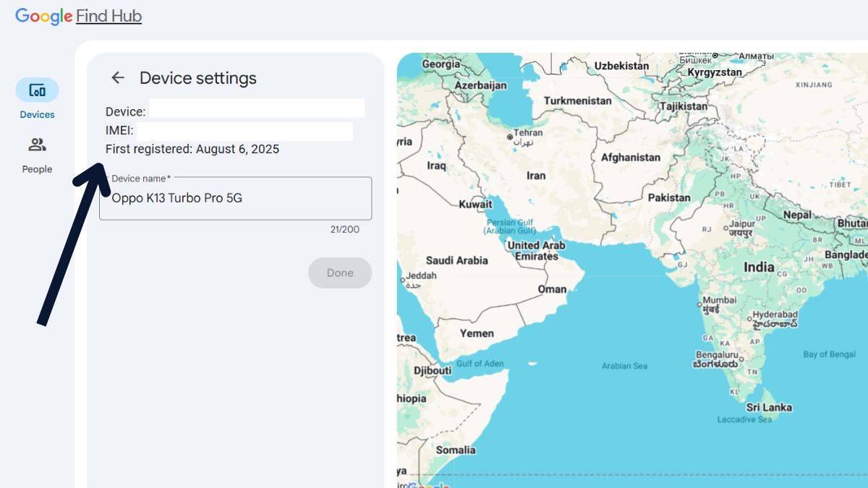
Task: Open the Devices sidebar icon
Action: 37,90
